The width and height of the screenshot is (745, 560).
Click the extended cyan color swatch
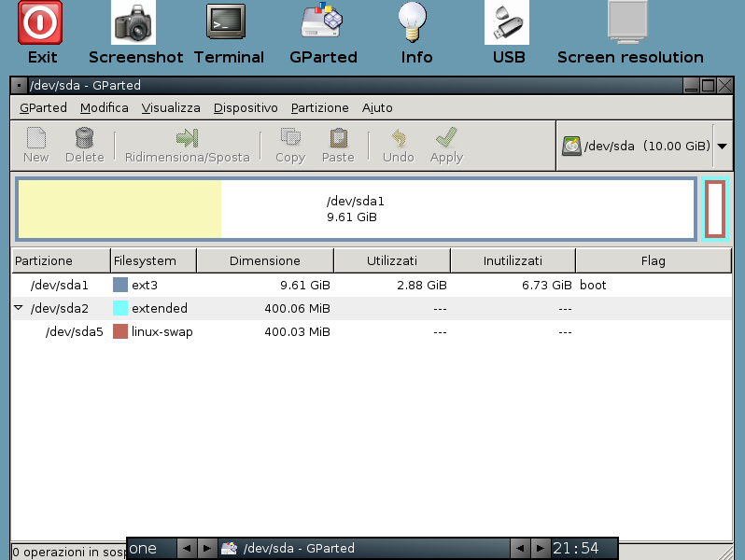pyautogui.click(x=120, y=308)
